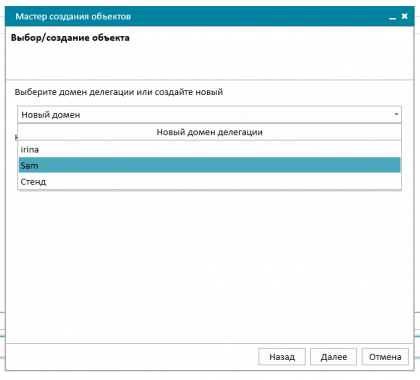Collapse the domain list using dropdown arrow
This screenshot has width=420, height=380.
pyautogui.click(x=396, y=114)
